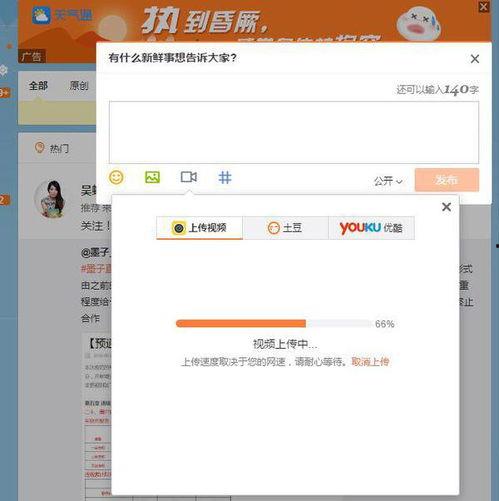
Task: Click the 合作 text in the post
Action: click(x=90, y=318)
